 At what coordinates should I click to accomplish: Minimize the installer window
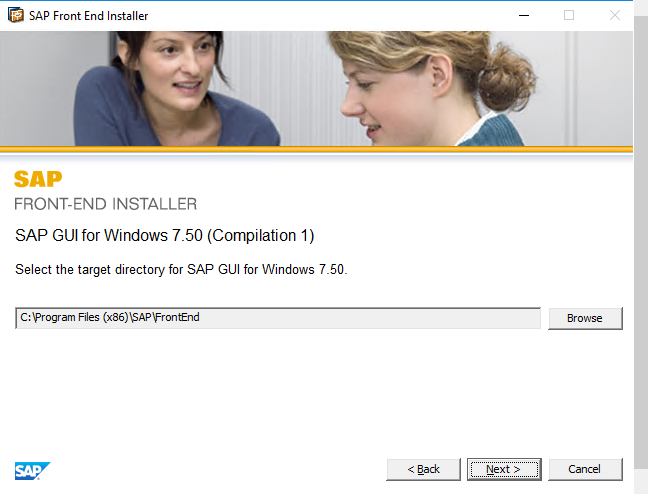point(524,15)
